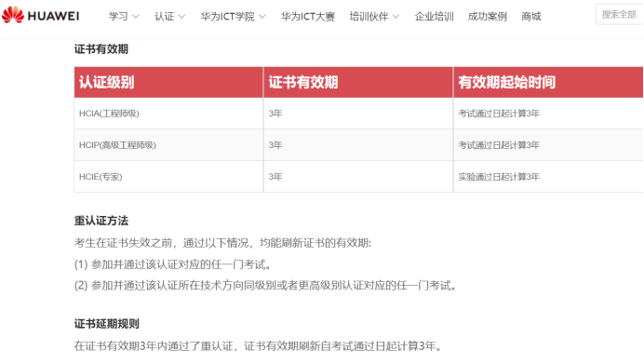The width and height of the screenshot is (644, 364).
Task: Open the 企业培训 menu item
Action: (x=434, y=17)
